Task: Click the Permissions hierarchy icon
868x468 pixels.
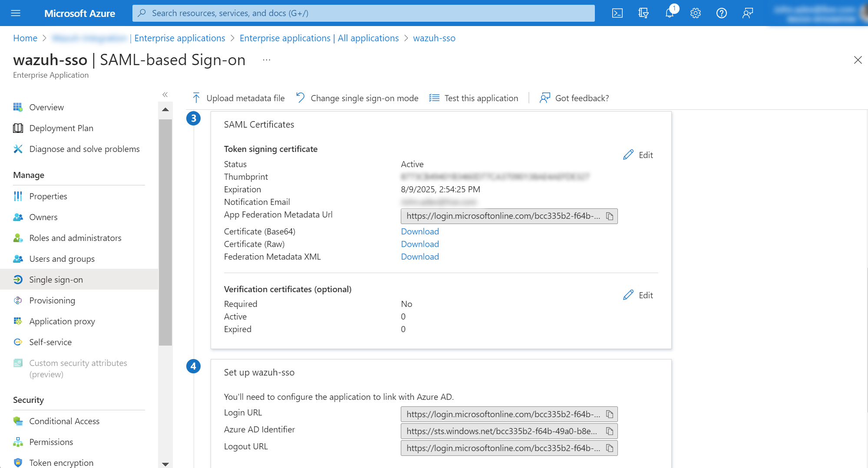Action: (x=18, y=442)
